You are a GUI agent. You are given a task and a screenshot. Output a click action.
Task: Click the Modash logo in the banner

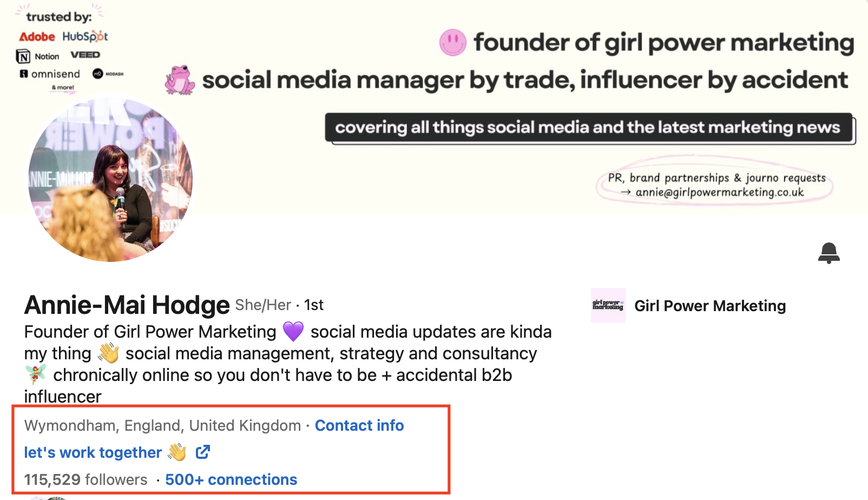pos(108,74)
